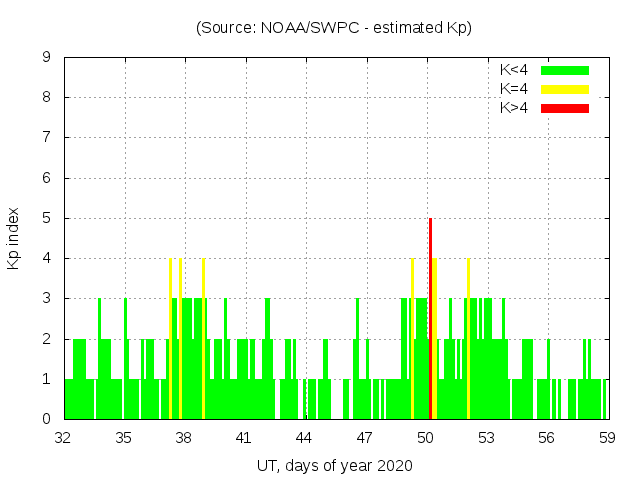
Task: Click the 'UT, days of year 2020' axis label
Action: pyautogui.click(x=334, y=465)
